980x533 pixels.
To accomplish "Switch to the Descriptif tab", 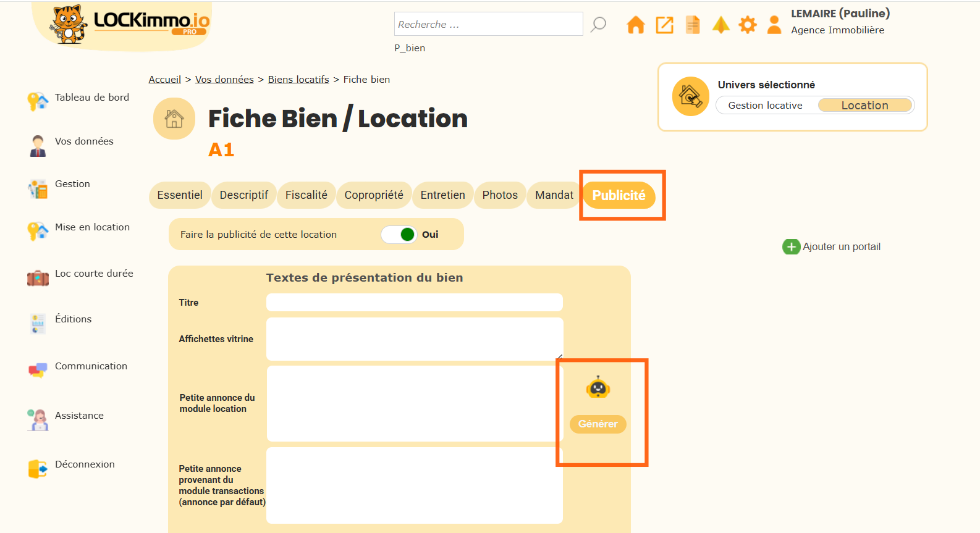I will [x=243, y=195].
